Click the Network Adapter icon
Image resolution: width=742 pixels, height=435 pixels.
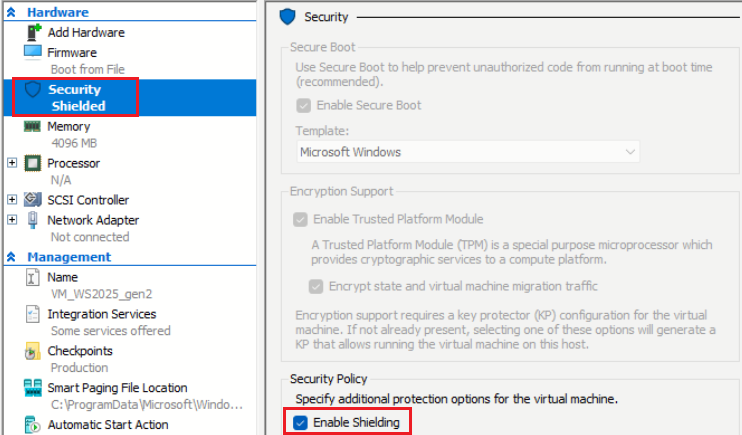(x=33, y=220)
